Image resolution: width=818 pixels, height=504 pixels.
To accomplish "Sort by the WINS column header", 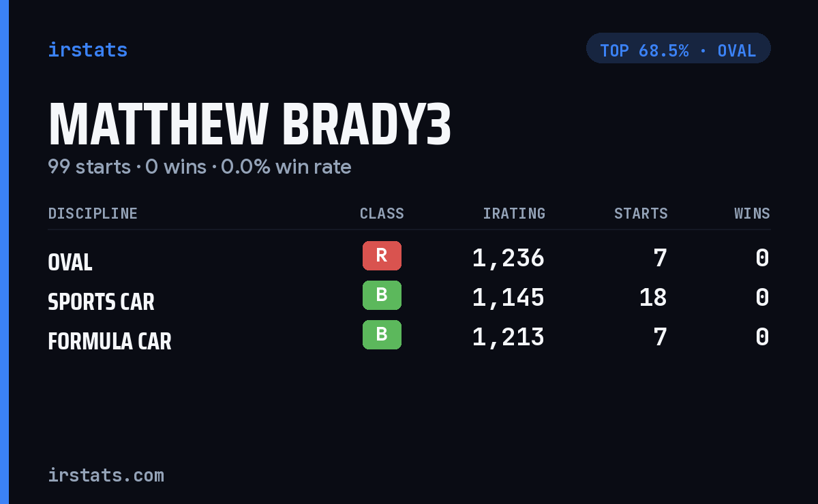I will pyautogui.click(x=752, y=214).
